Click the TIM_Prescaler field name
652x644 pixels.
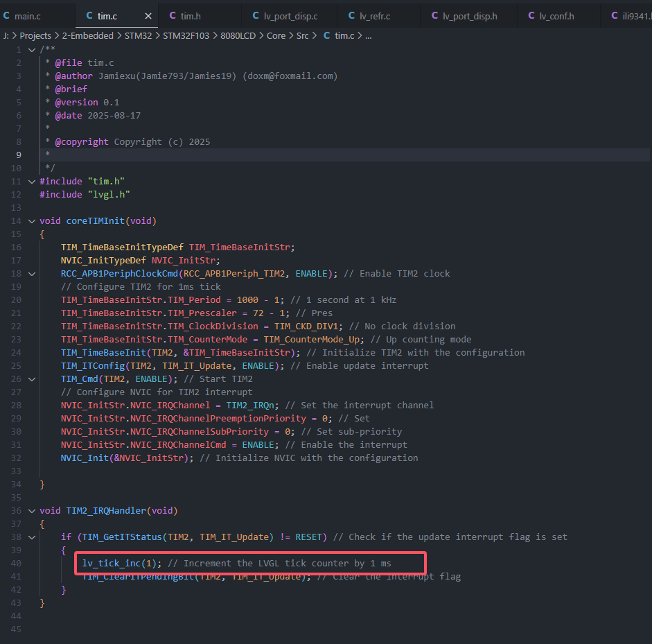[x=202, y=313]
